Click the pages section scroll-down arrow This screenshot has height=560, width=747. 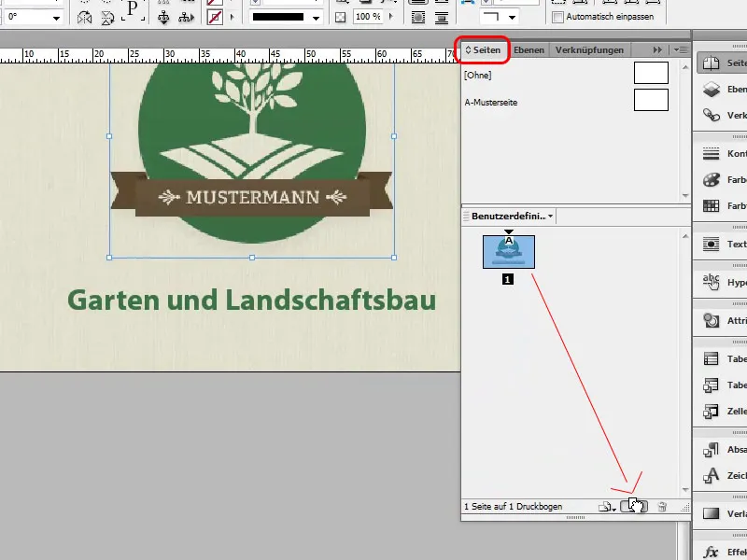[685, 489]
